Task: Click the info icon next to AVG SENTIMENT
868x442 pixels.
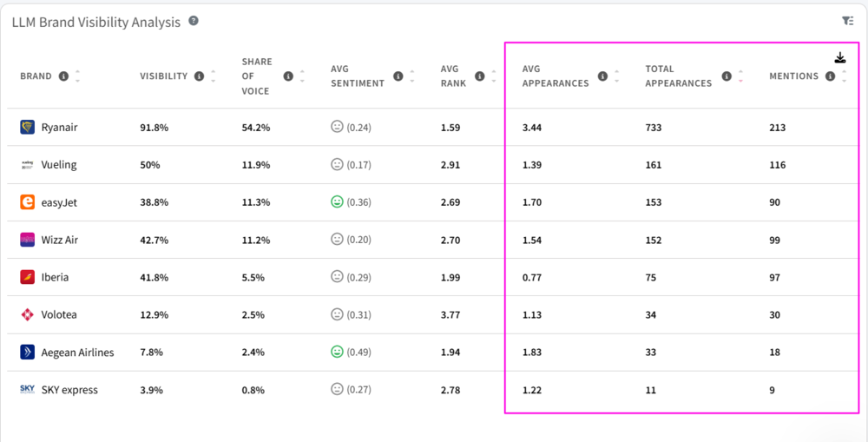Action: (x=398, y=76)
